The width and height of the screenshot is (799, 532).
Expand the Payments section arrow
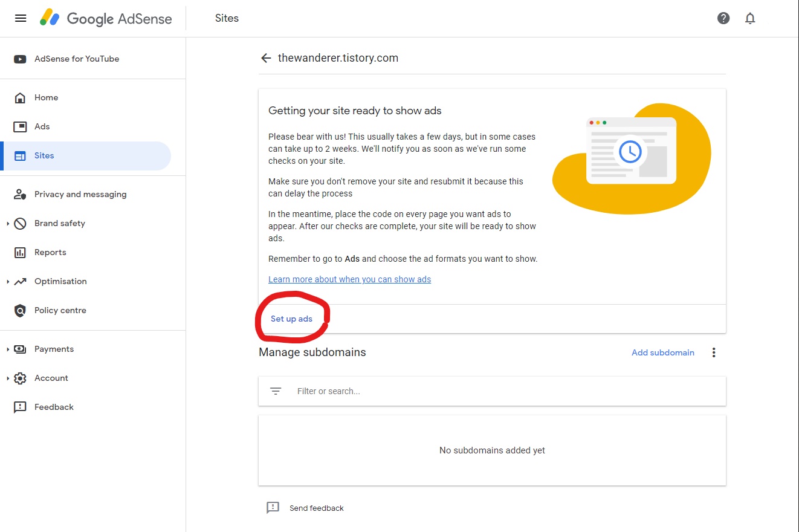pyautogui.click(x=8, y=349)
